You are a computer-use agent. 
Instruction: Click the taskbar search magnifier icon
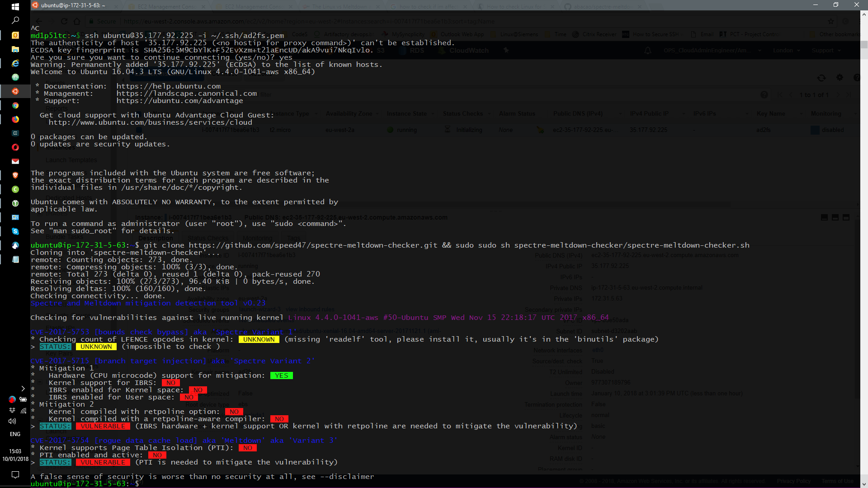(x=15, y=20)
